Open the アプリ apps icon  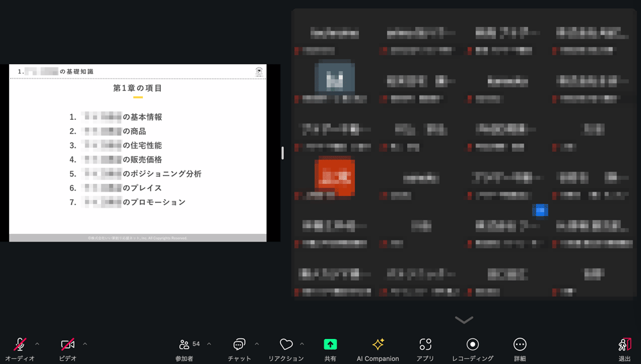click(x=425, y=345)
